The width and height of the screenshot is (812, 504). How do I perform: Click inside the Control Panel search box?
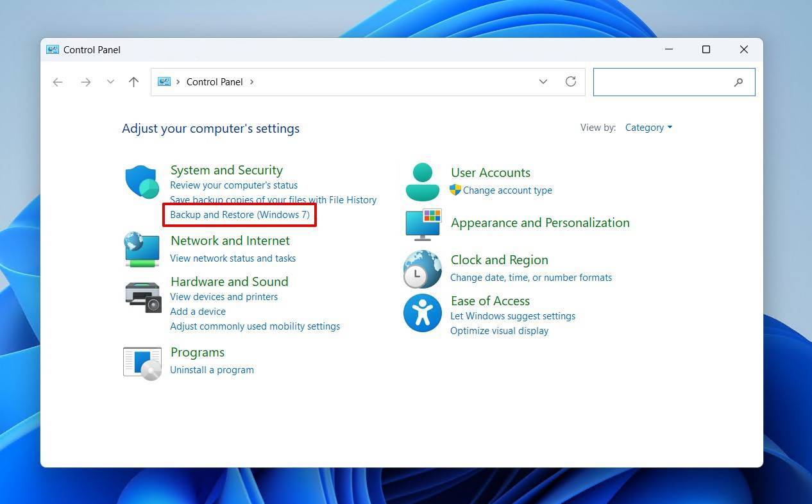(663, 82)
